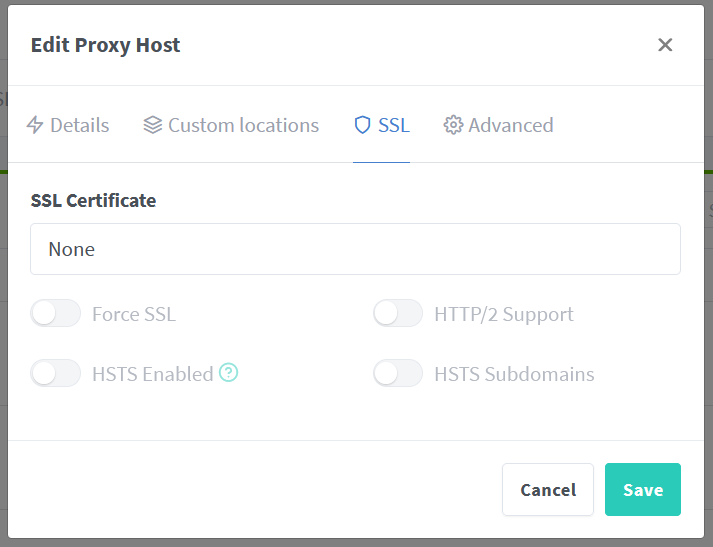Switch to the Details tab
This screenshot has height=547, width=713.
pyautogui.click(x=79, y=125)
